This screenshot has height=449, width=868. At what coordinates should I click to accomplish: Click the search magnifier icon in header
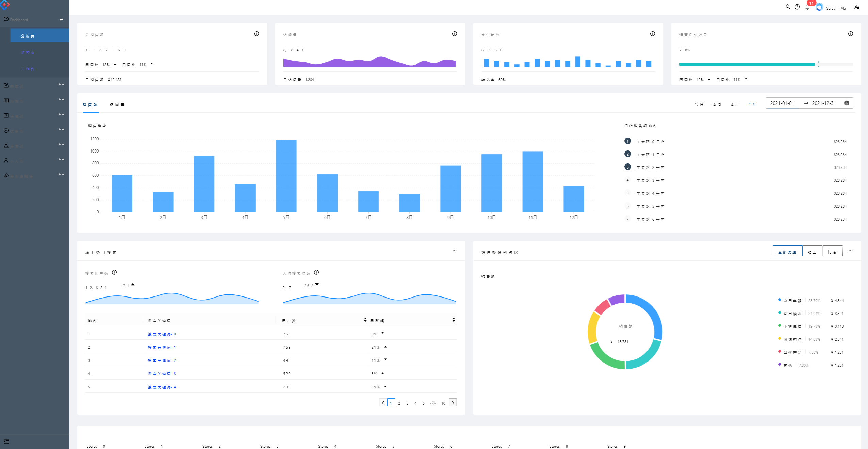tap(788, 7)
